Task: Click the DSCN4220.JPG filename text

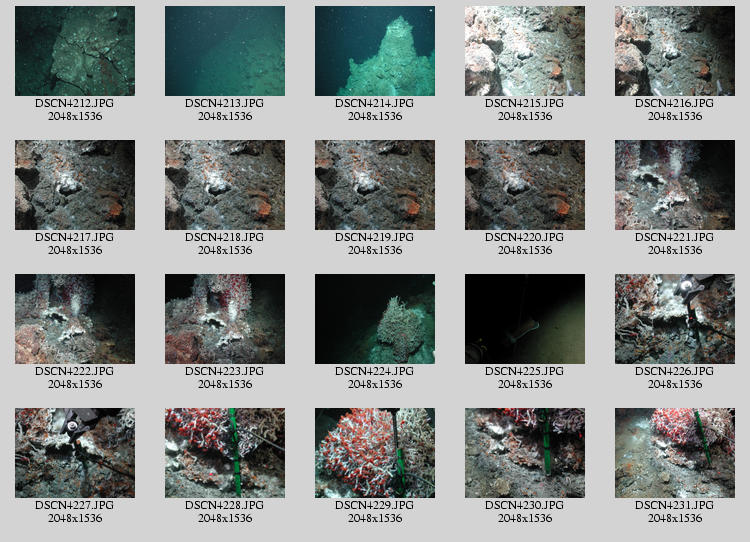Action: tap(525, 238)
